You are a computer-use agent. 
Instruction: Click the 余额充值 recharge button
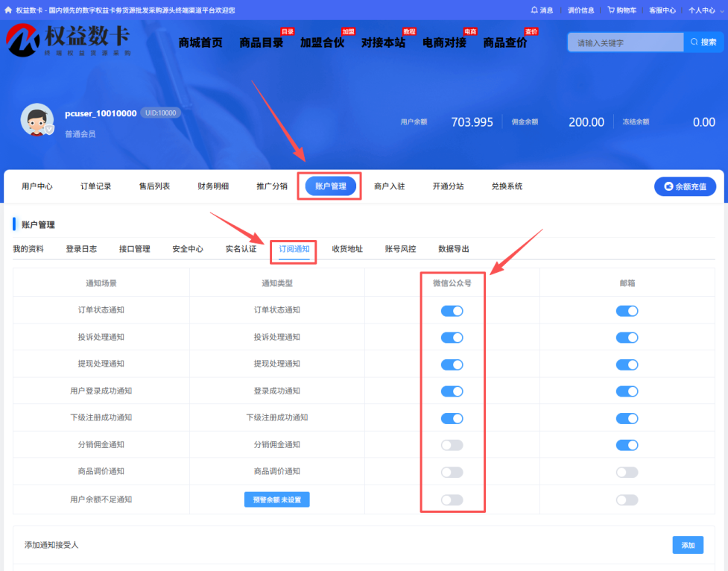[685, 186]
